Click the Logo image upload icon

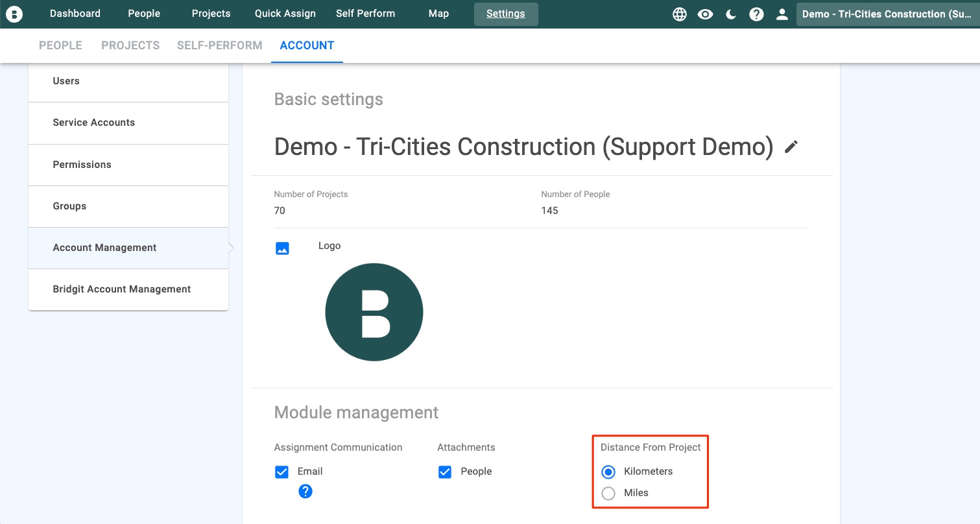[x=282, y=248]
